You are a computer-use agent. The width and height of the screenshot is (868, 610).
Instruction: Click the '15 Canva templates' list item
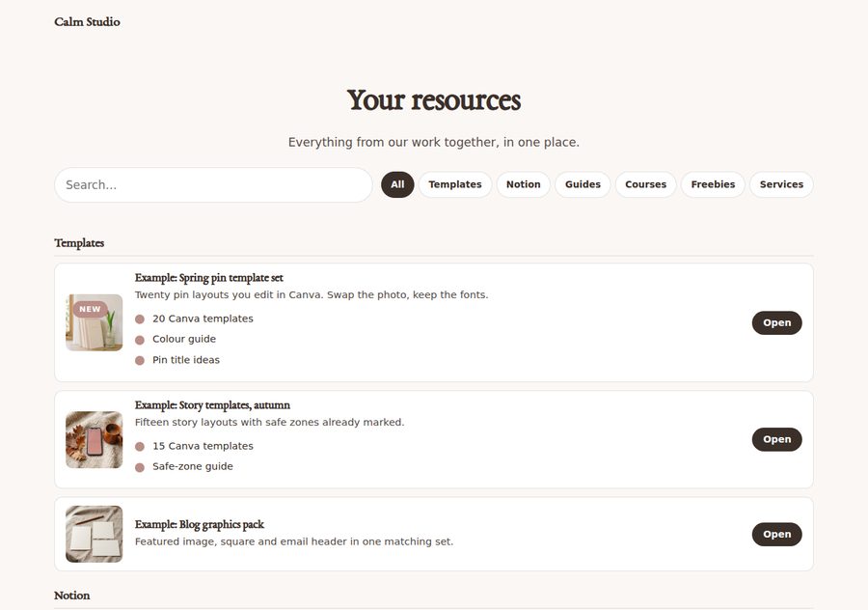click(x=194, y=446)
